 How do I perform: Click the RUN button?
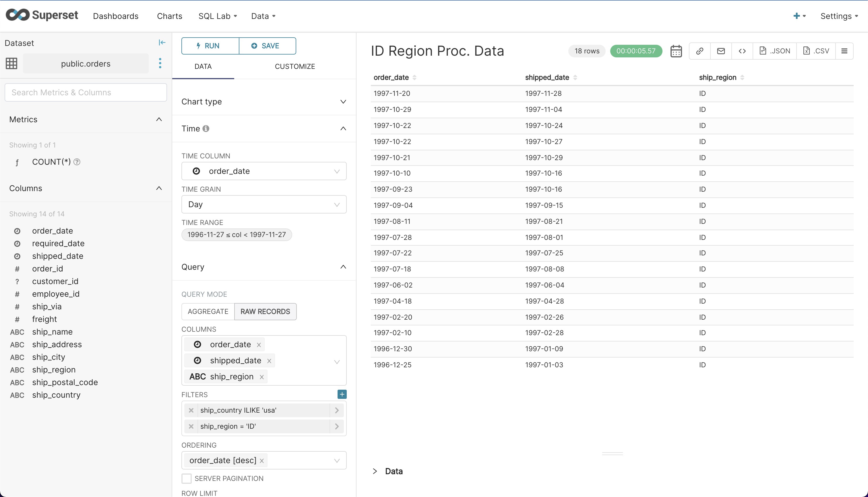tap(210, 45)
